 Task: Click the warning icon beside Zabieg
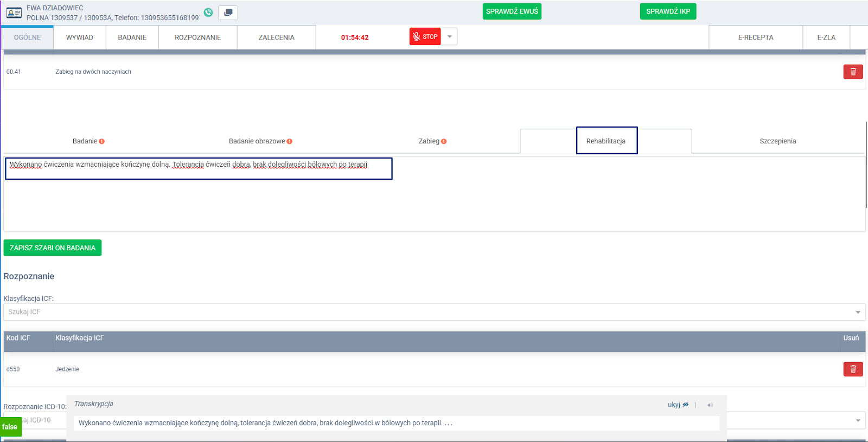(444, 142)
